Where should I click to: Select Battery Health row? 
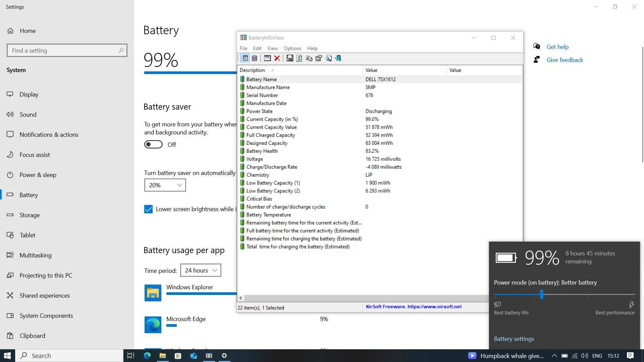click(380, 151)
